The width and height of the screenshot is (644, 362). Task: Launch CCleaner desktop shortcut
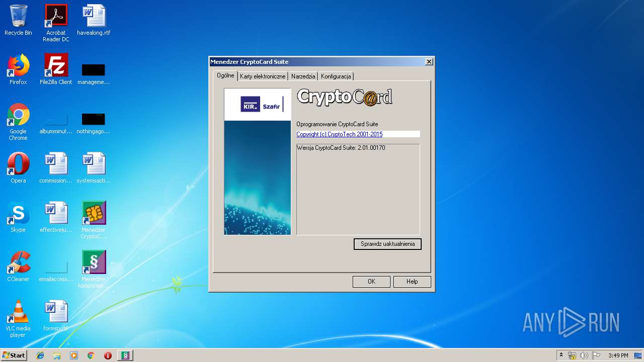pos(18,266)
